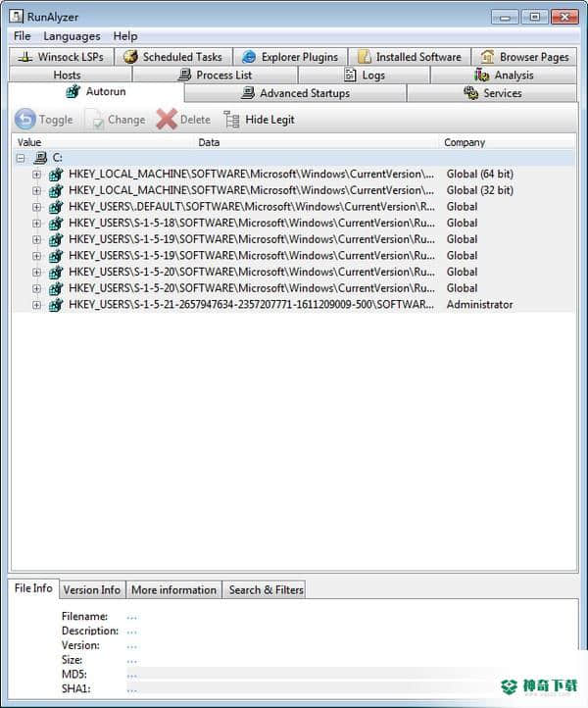Viewport: 588px width, 708px height.
Task: Click the Services gears icon
Action: [x=470, y=93]
